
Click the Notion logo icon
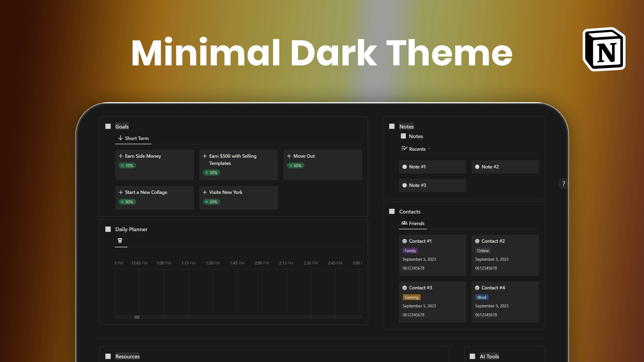coord(604,50)
